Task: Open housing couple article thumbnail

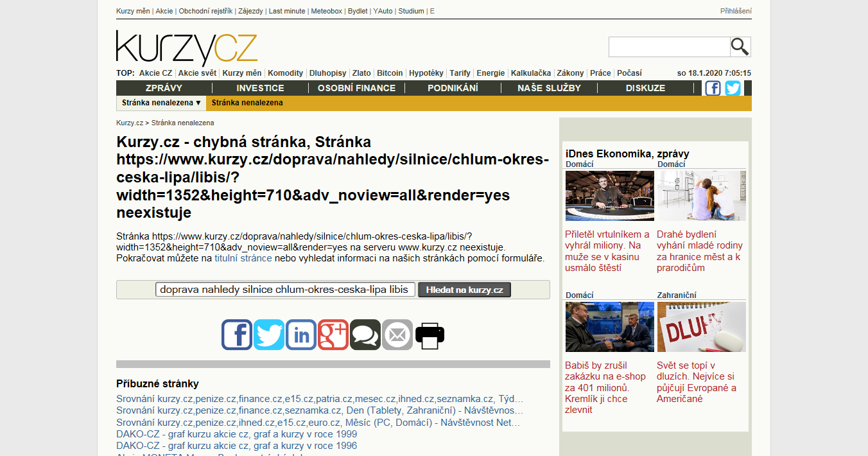Action: [x=702, y=196]
